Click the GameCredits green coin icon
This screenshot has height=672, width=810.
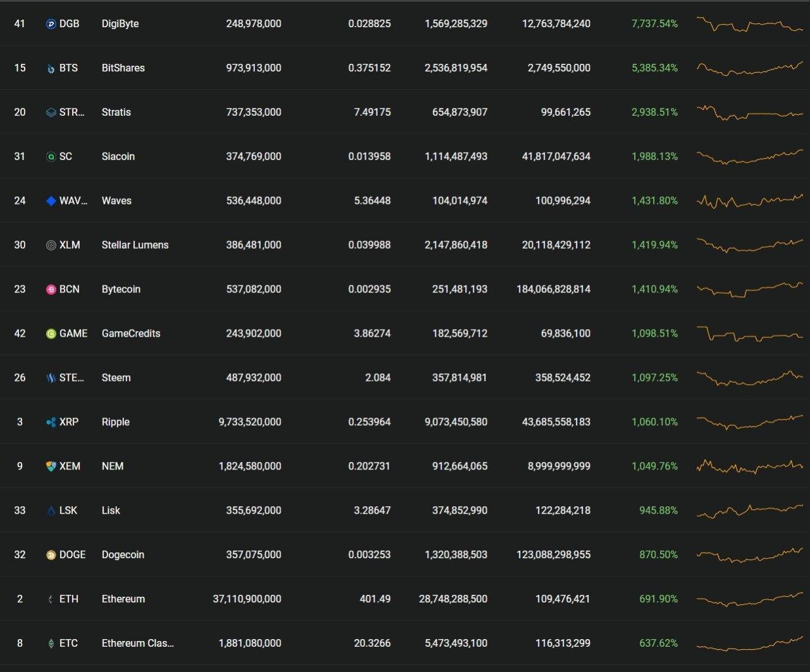(x=51, y=334)
